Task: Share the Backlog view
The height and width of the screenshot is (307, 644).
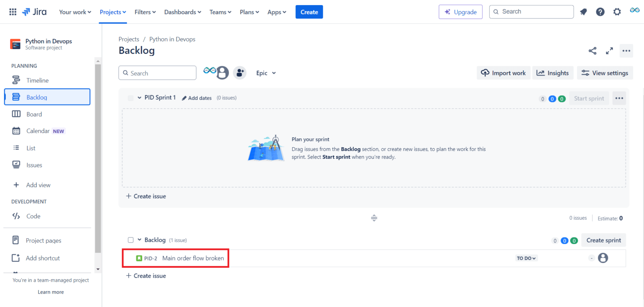Action: [x=592, y=50]
